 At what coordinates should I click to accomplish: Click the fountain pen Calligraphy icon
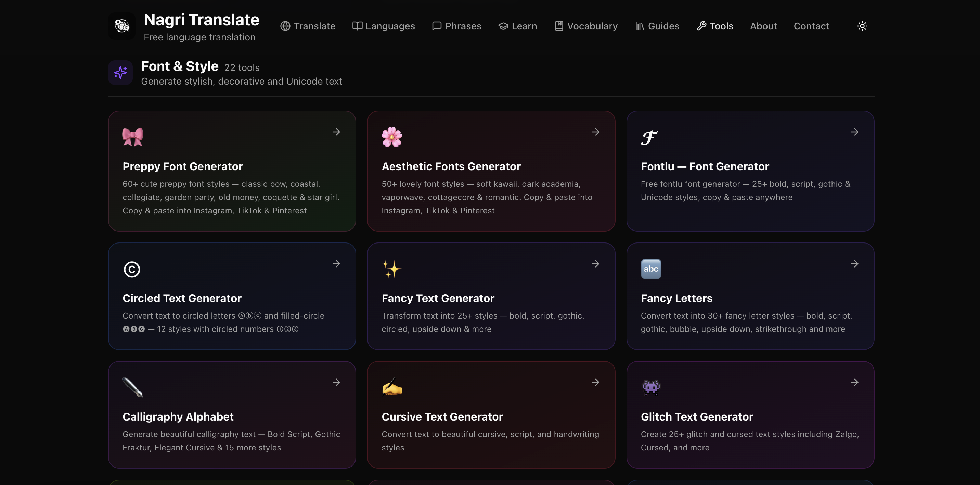pyautogui.click(x=132, y=387)
